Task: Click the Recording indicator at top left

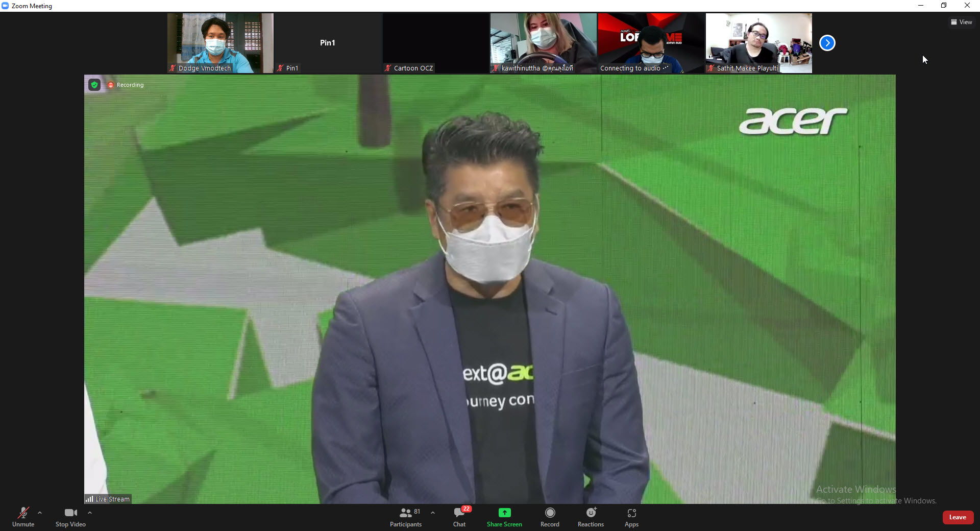Action: (126, 85)
